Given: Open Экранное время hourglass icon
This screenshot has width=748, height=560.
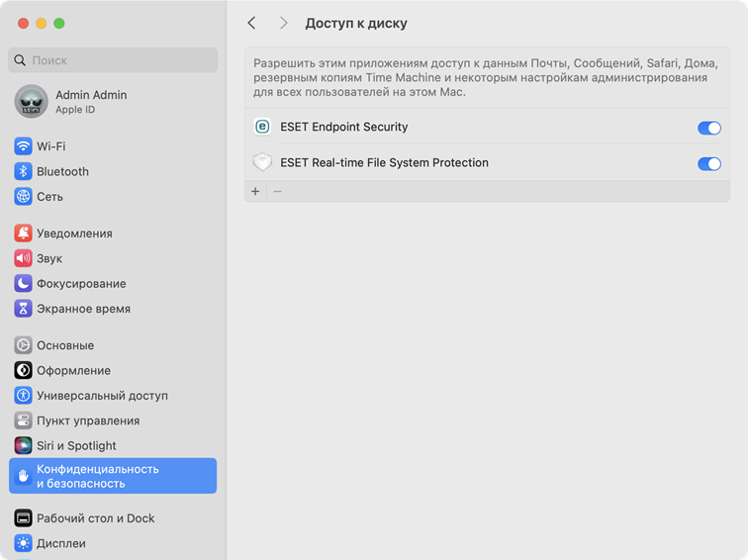Looking at the screenshot, I should (x=23, y=309).
